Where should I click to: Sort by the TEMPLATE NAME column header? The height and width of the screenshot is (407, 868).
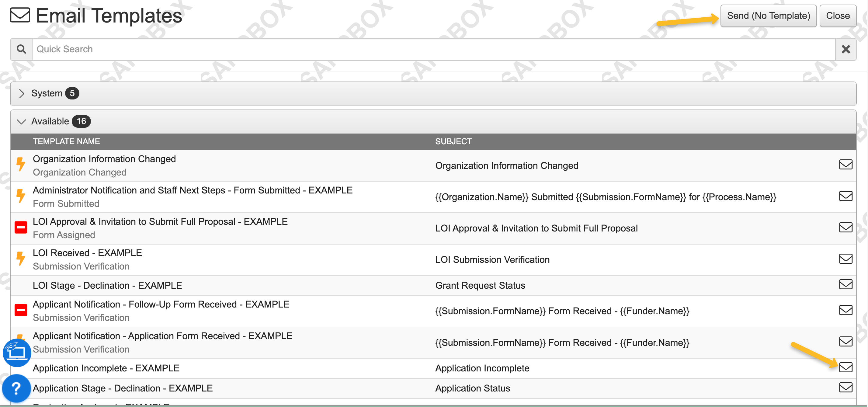coord(66,141)
